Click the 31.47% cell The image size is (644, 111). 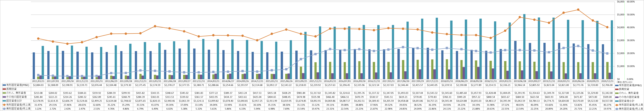pyautogui.click(x=38, y=105)
